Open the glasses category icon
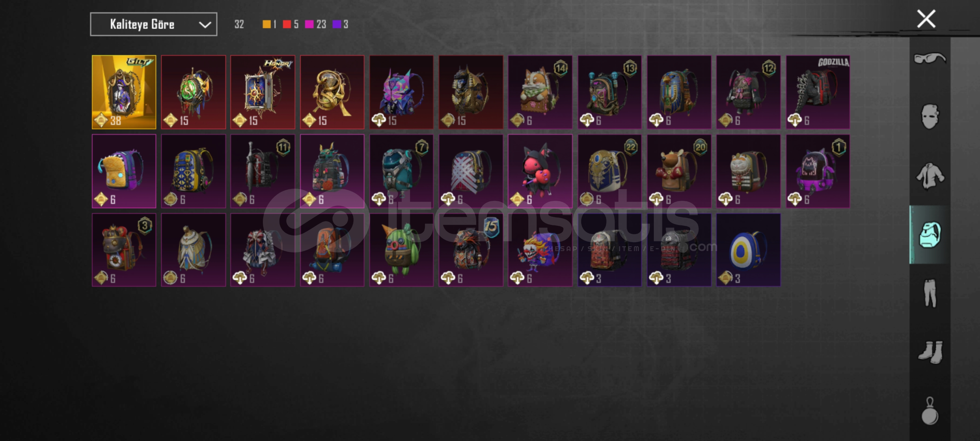The width and height of the screenshot is (980, 441). tap(929, 58)
